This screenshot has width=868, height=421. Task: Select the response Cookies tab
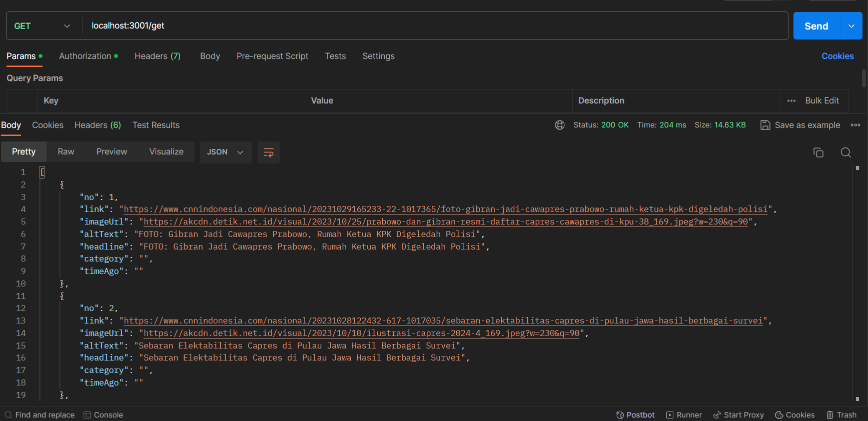(x=48, y=125)
